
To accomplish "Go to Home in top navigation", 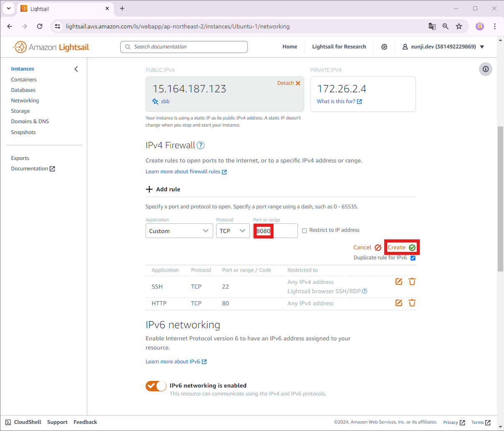I will coord(290,47).
